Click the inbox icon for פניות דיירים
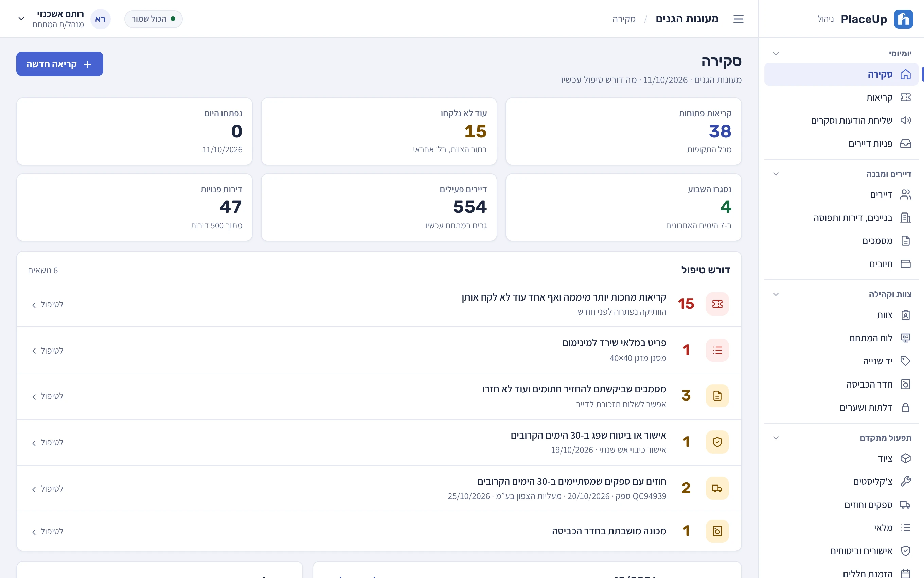The width and height of the screenshot is (924, 578). [x=905, y=143]
